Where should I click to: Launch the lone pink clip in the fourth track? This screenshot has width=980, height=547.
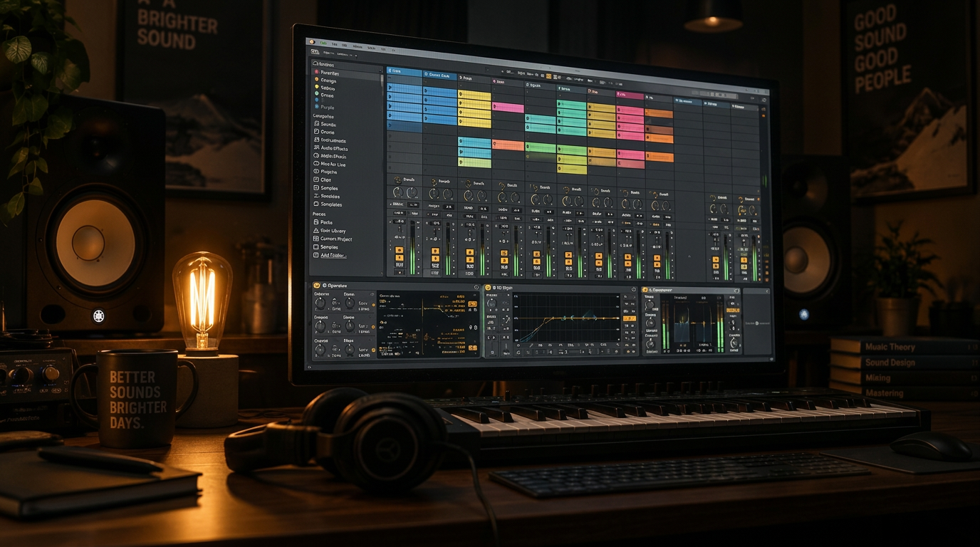tap(509, 108)
